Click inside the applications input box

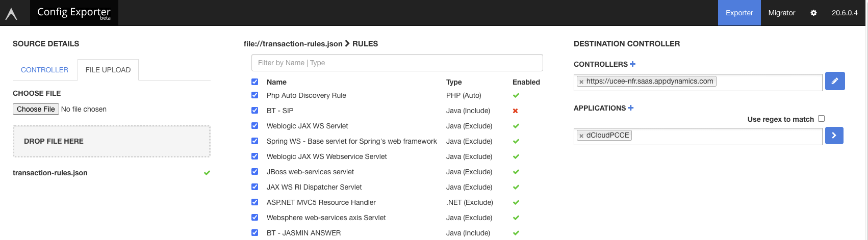[x=698, y=136]
